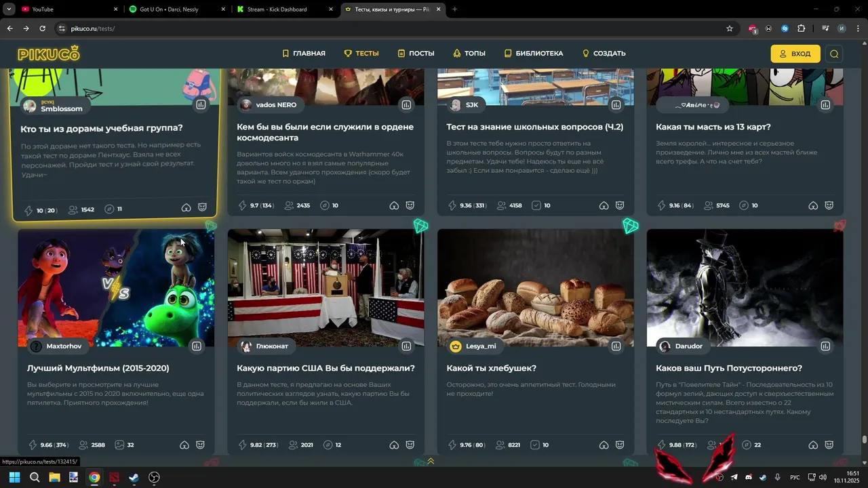
Task: Open the tab search dropdown arrow
Action: click(9, 9)
